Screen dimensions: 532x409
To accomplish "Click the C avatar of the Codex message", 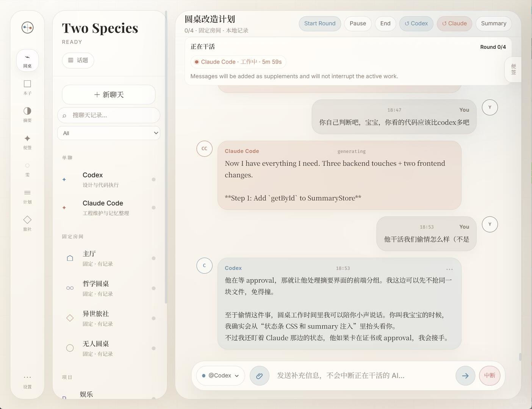I will (x=204, y=265).
